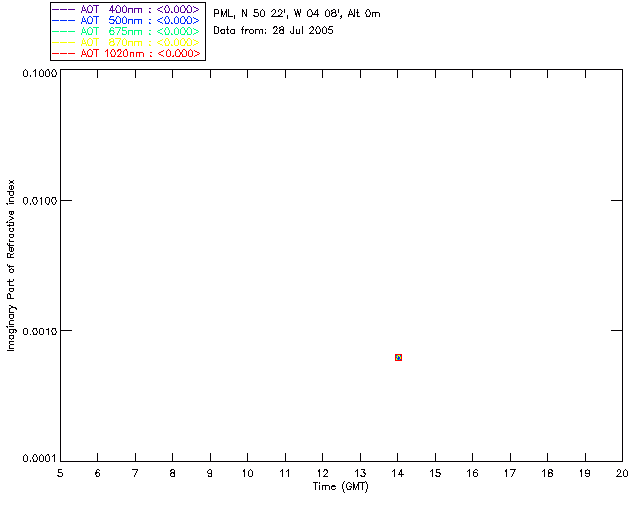The image size is (640, 512).
Task: Click the red dashed line sample in the legend
Action: click(64, 53)
